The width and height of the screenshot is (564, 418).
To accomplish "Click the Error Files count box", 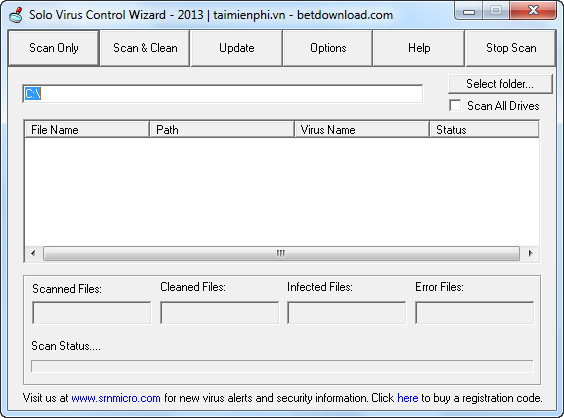I will pyautogui.click(x=474, y=313).
